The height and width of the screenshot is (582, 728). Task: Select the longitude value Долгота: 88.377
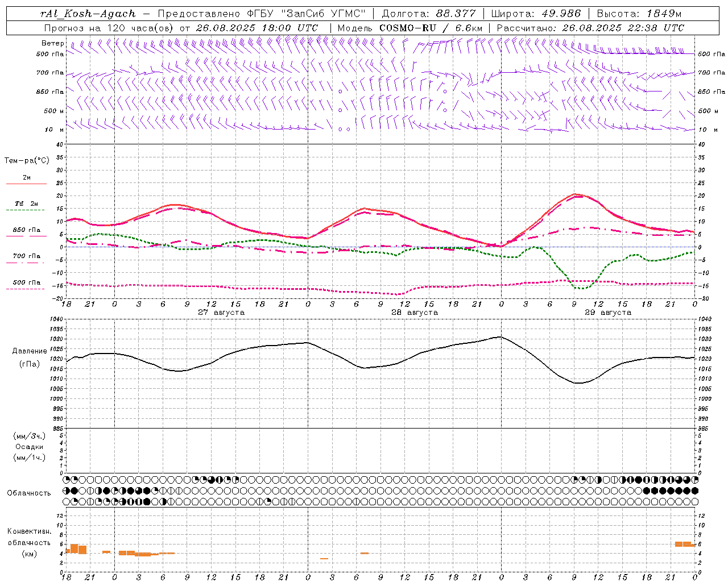point(428,14)
